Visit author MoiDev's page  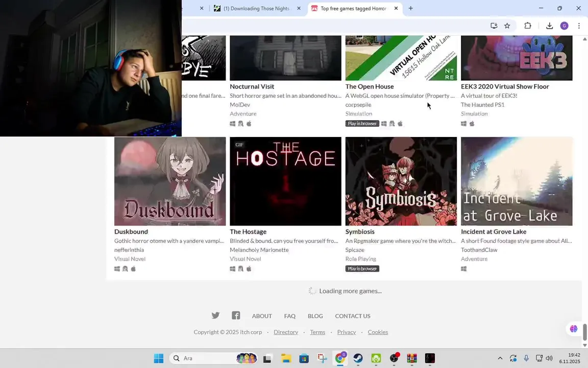coord(240,105)
